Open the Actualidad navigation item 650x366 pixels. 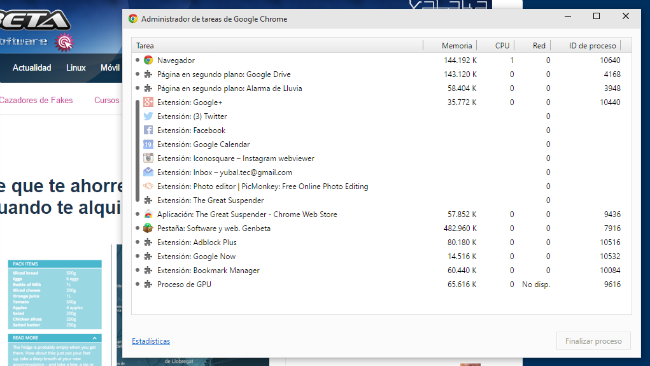[x=32, y=68]
